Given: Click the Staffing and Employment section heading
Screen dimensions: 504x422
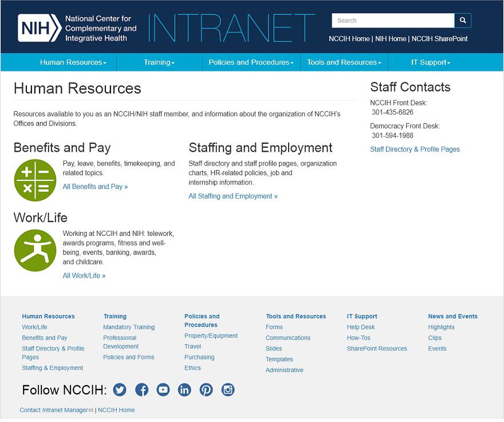Looking at the screenshot, I should point(261,148).
